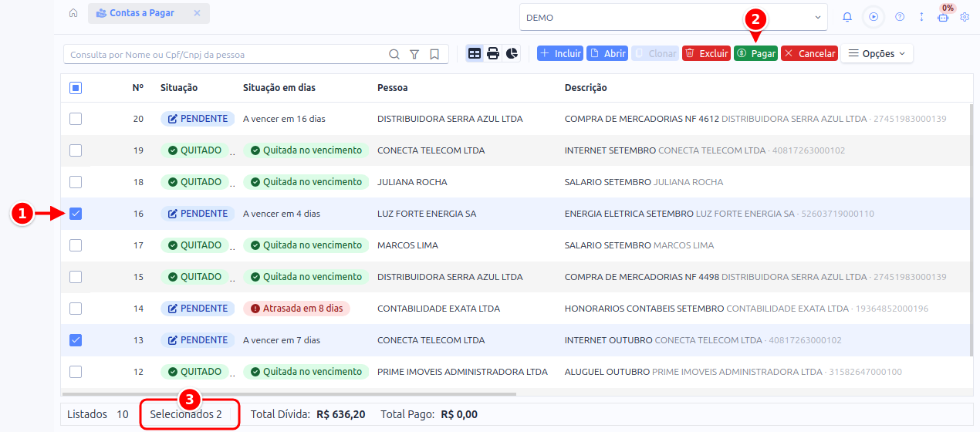Check the row number 17 checkbox
Screen dimensions: 980x432
point(76,245)
